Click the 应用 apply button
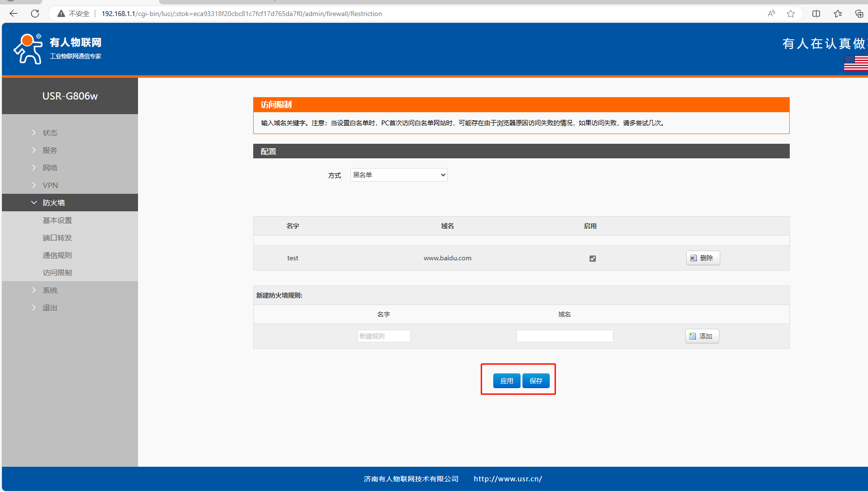This screenshot has height=492, width=868. pyautogui.click(x=506, y=381)
